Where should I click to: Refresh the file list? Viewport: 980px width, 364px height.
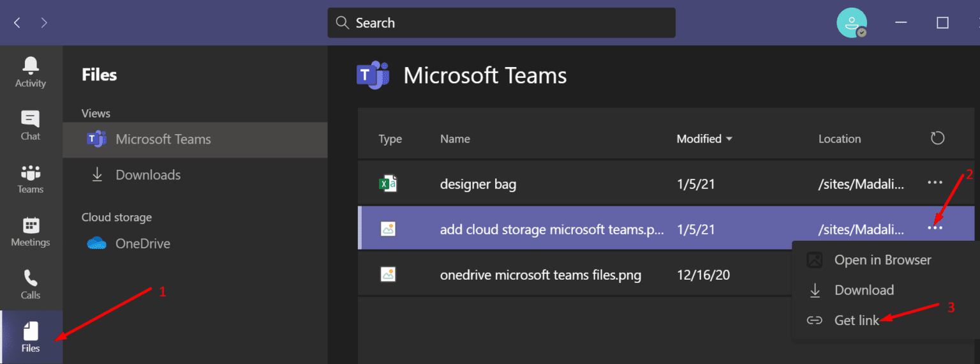coord(937,138)
